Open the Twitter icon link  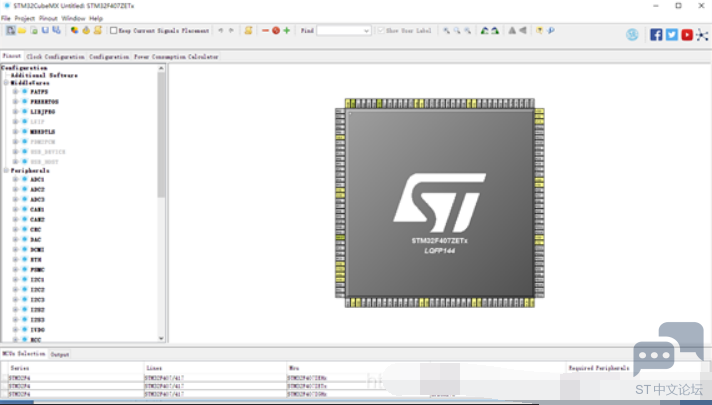click(x=672, y=35)
